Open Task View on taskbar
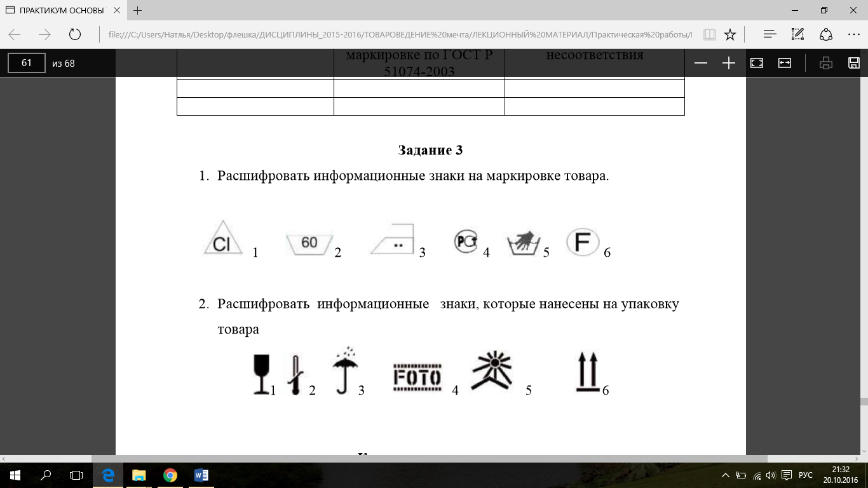 pos(76,475)
